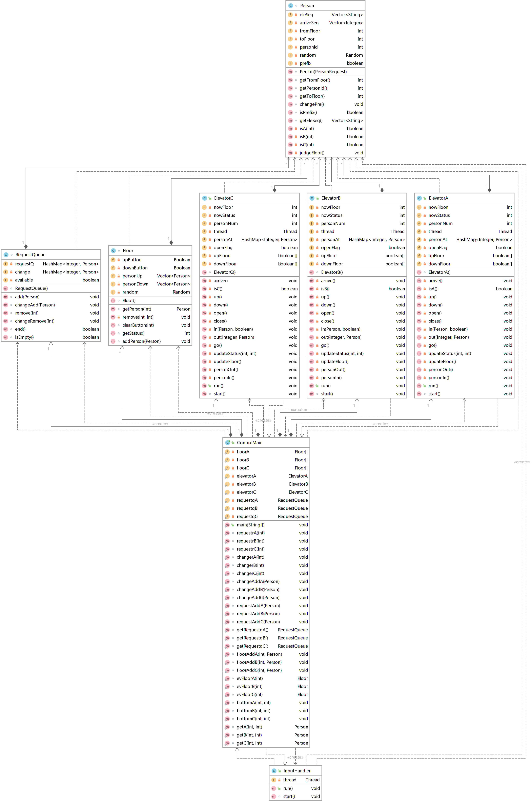Click the ControlMain class icon

[x=228, y=442]
